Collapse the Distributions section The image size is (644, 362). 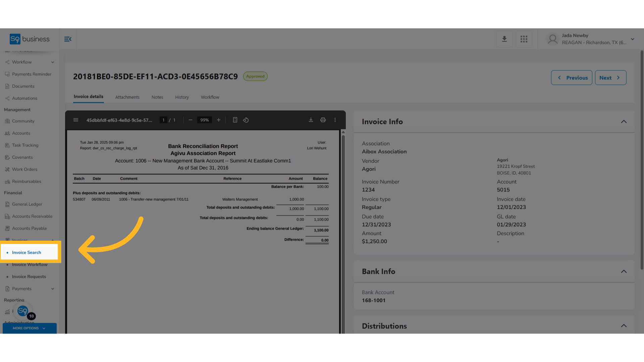[x=624, y=326]
